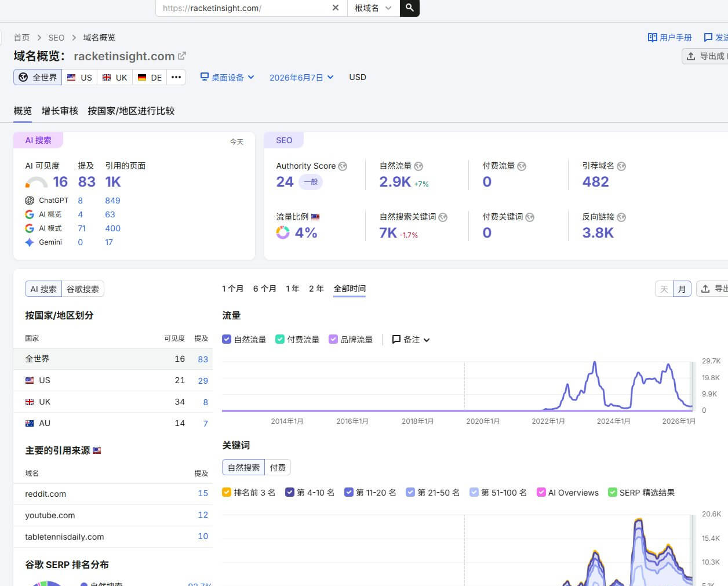Image resolution: width=728 pixels, height=586 pixels.
Task: Switch to the 增长审核 tab
Action: coord(60,111)
